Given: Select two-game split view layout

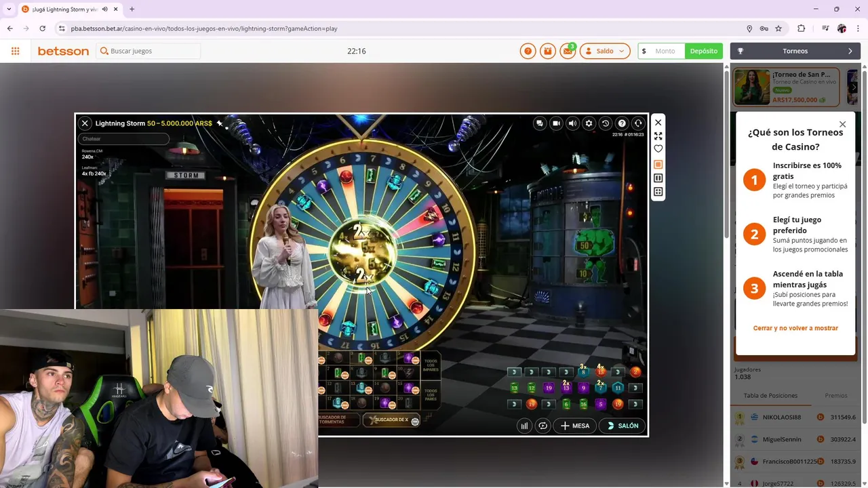Looking at the screenshot, I should pyautogui.click(x=658, y=178).
